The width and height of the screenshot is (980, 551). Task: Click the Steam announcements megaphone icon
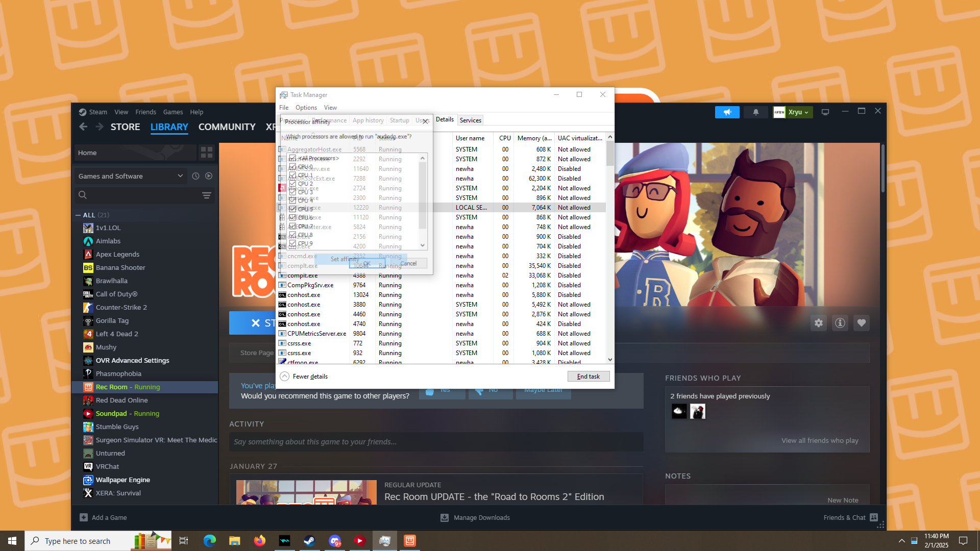point(727,112)
